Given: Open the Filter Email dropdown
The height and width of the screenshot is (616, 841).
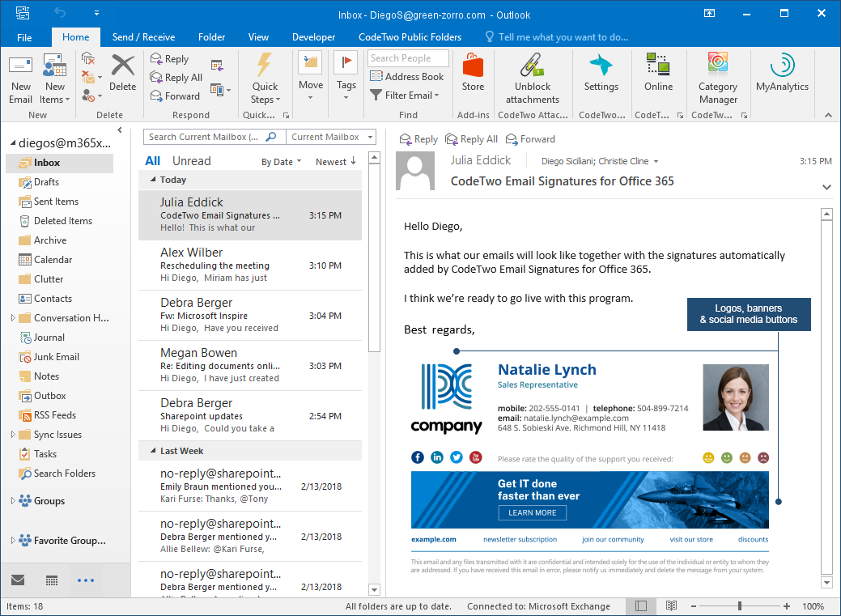Looking at the screenshot, I should coord(405,96).
